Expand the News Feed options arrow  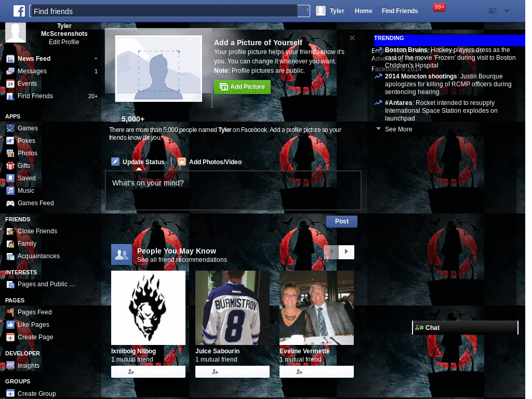(96, 59)
